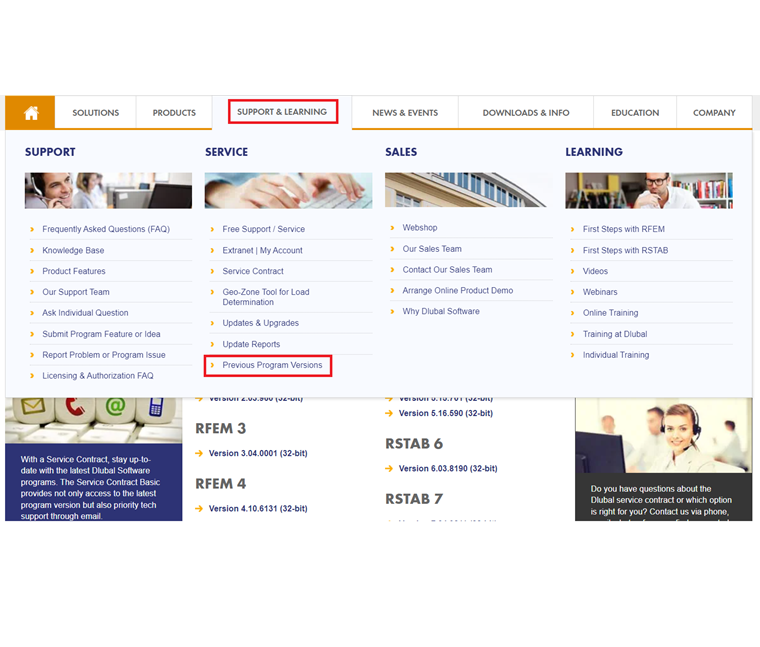Click the contact icons keyboard image
Screen dimensions: 760x647
point(94,420)
